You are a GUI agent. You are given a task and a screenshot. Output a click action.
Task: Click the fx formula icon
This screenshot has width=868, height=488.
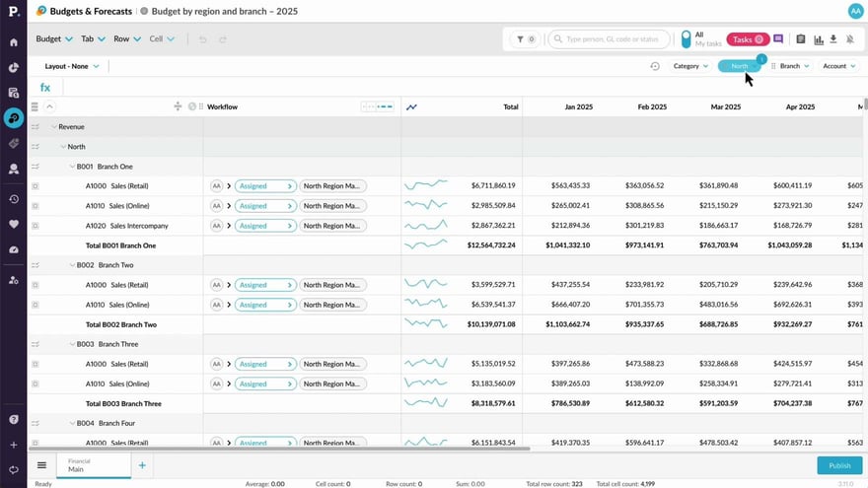click(45, 88)
